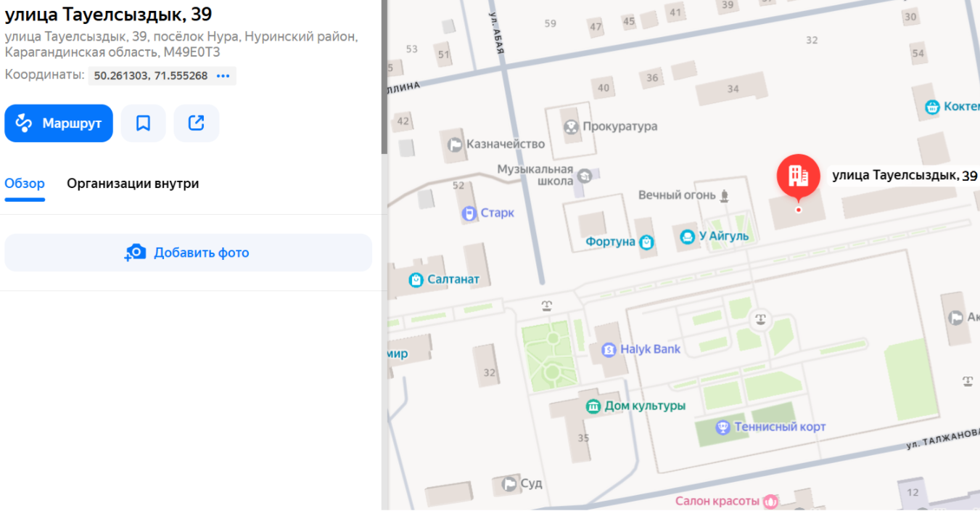Click the Музыкальная школа icon

[584, 175]
